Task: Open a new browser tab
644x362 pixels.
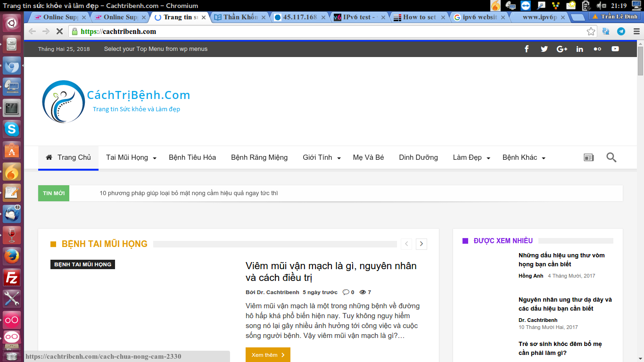Action: pyautogui.click(x=577, y=17)
